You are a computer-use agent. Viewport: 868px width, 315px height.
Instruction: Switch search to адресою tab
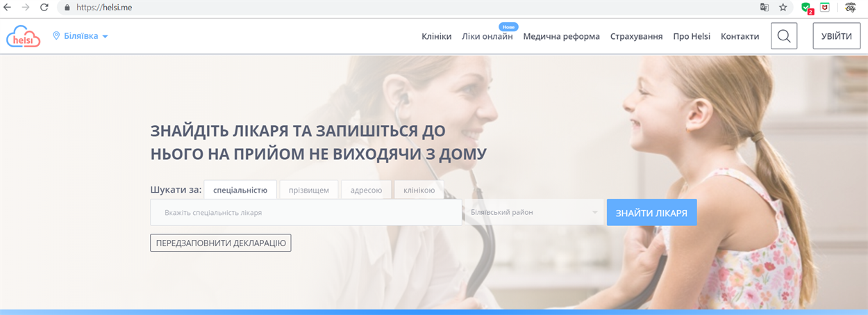pyautogui.click(x=366, y=190)
